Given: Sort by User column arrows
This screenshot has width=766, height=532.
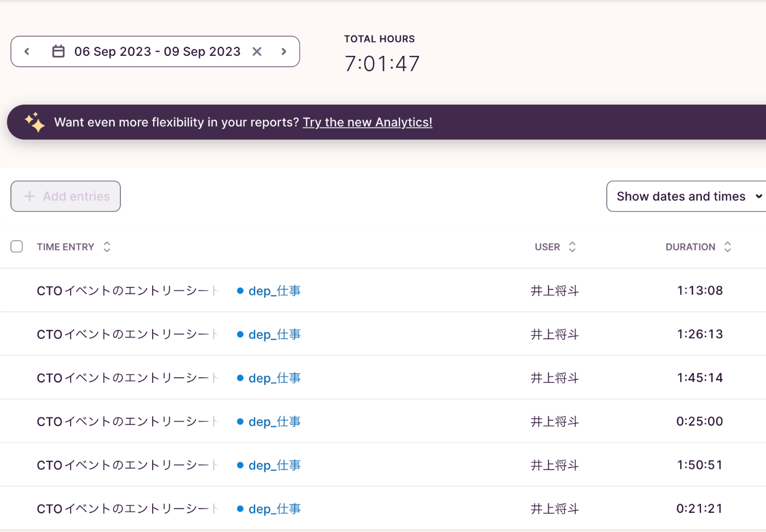Looking at the screenshot, I should (x=572, y=247).
